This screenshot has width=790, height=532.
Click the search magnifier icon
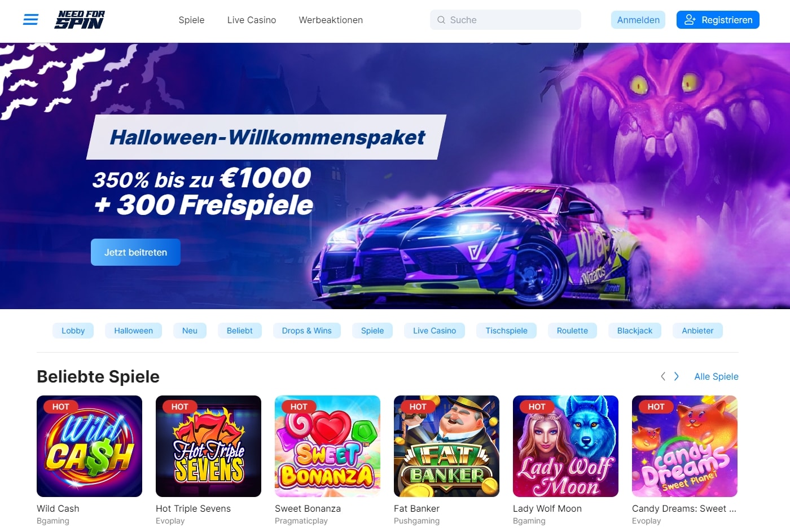[x=441, y=20]
